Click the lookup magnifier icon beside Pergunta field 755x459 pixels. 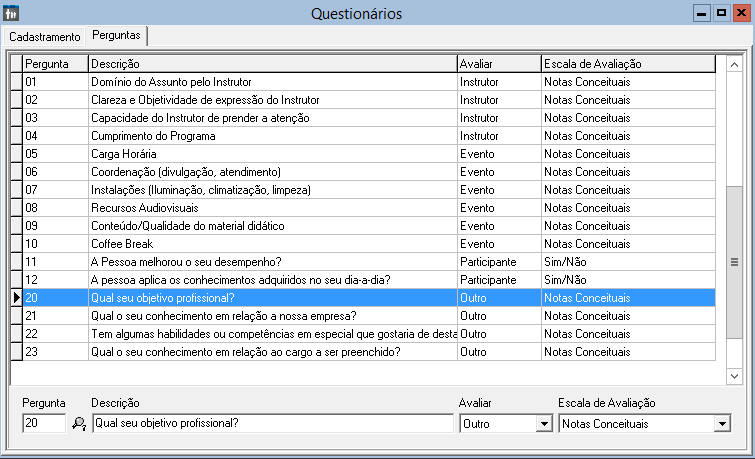click(79, 424)
